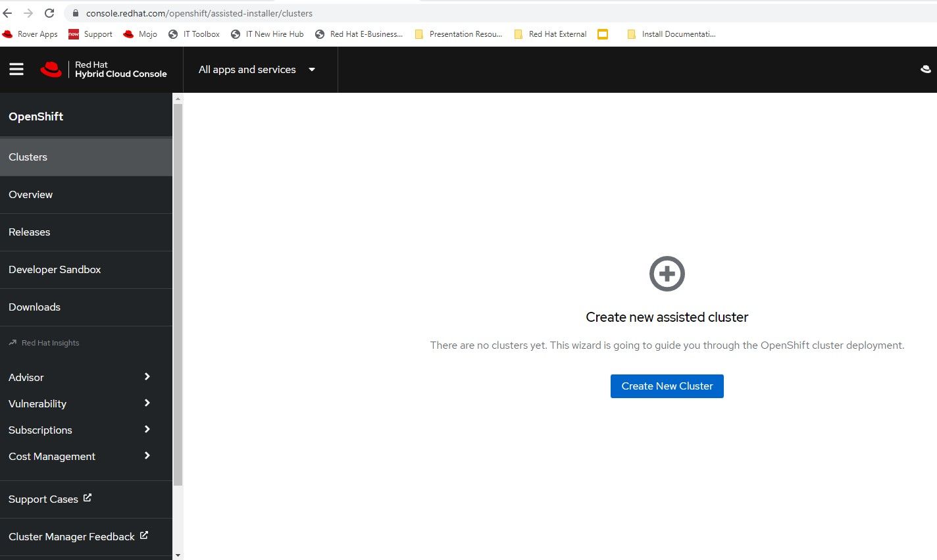Image resolution: width=937 pixels, height=560 pixels.
Task: Select Clusters in the sidebar
Action: tap(86, 157)
